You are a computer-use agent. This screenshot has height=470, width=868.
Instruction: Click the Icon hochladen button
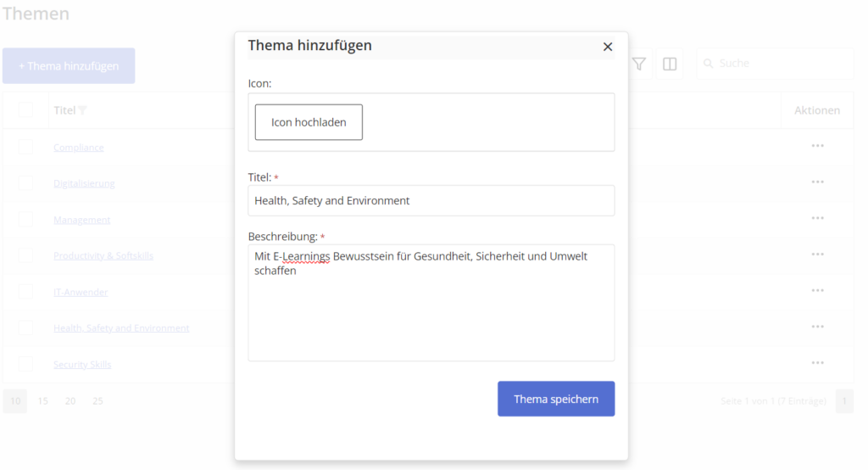tap(309, 122)
